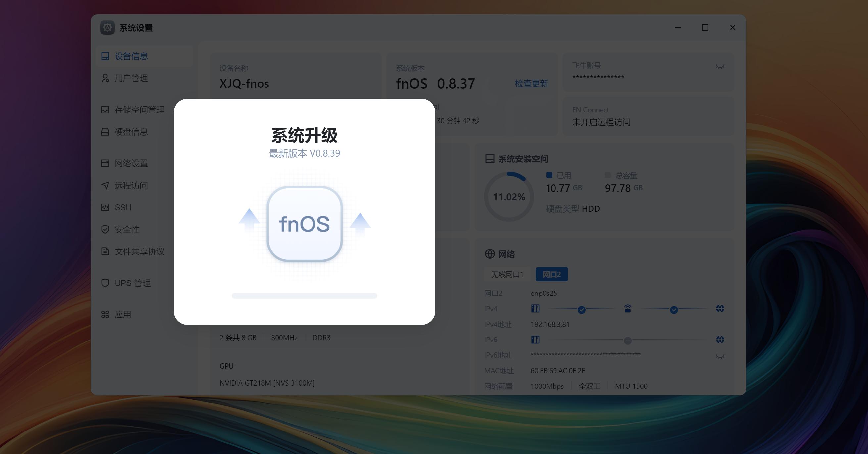Click the MAC address 60:EB:69:AC:0F:2F
868x454 pixels.
pos(558,371)
